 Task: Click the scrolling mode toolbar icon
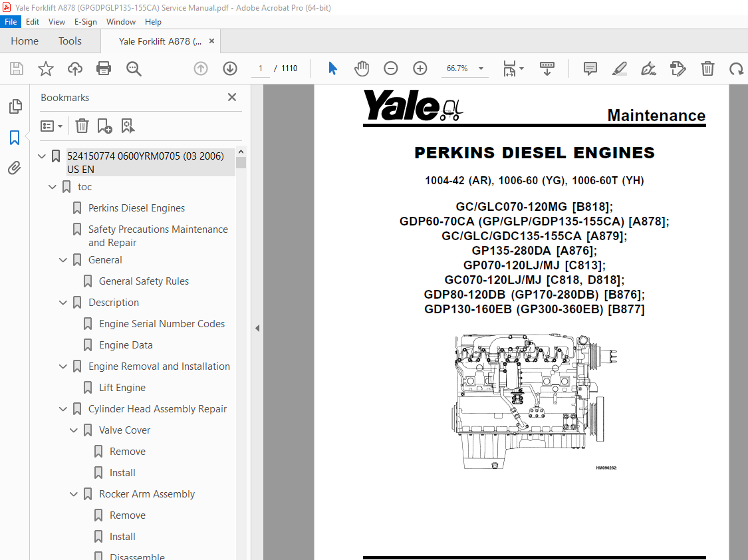click(x=547, y=69)
